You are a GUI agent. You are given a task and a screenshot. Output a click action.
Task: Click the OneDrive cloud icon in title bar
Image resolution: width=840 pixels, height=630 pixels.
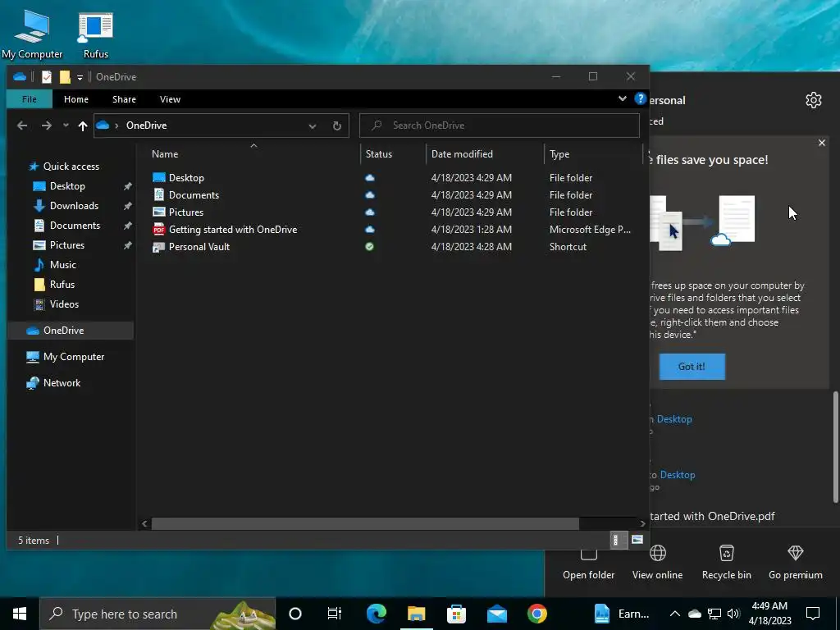[x=20, y=76]
